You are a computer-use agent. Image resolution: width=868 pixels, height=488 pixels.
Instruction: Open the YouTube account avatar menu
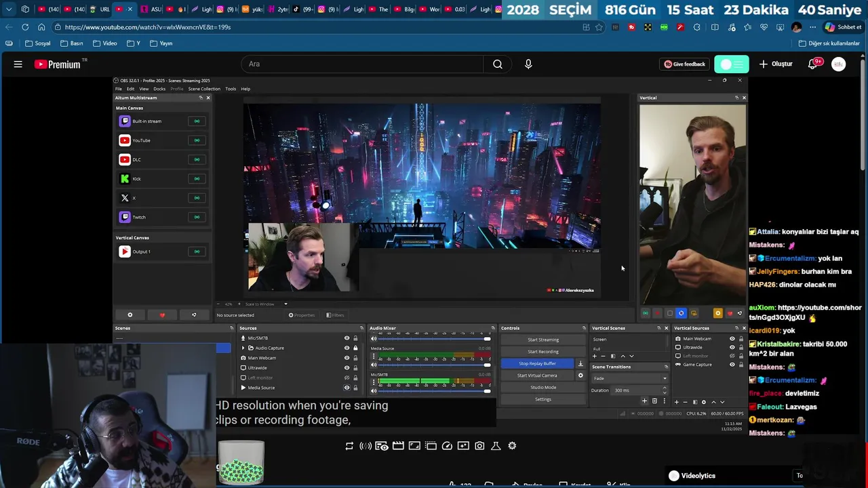pyautogui.click(x=839, y=64)
